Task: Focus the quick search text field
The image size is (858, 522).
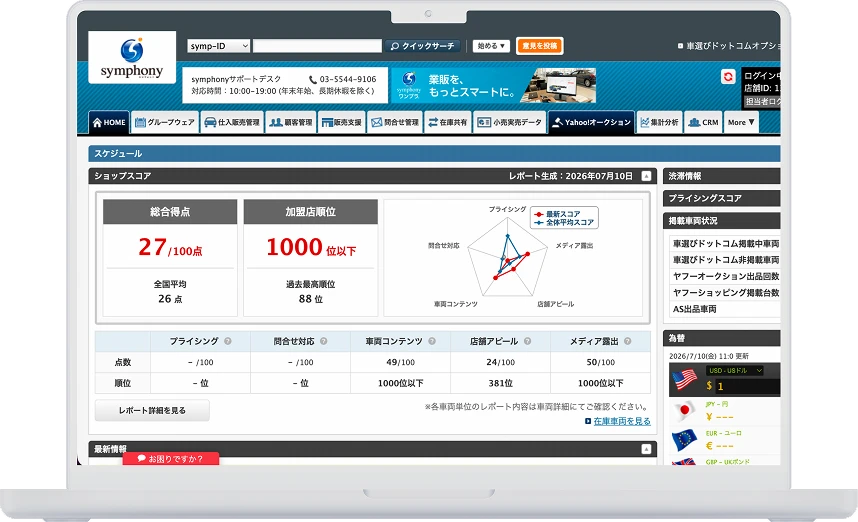Action: pos(317,46)
